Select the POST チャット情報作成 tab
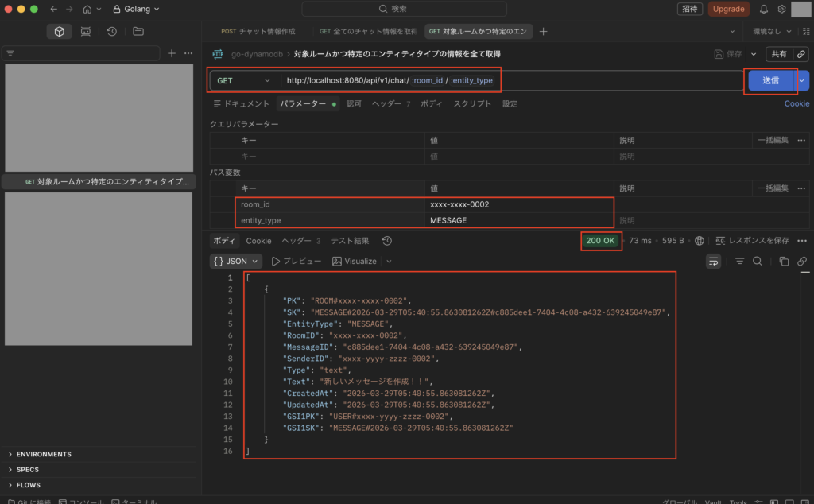Screen dimensions: 814x504 (x=258, y=31)
